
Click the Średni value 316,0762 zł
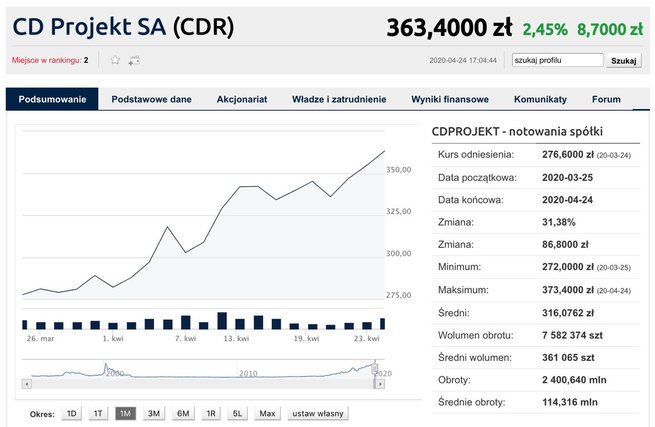(x=568, y=313)
